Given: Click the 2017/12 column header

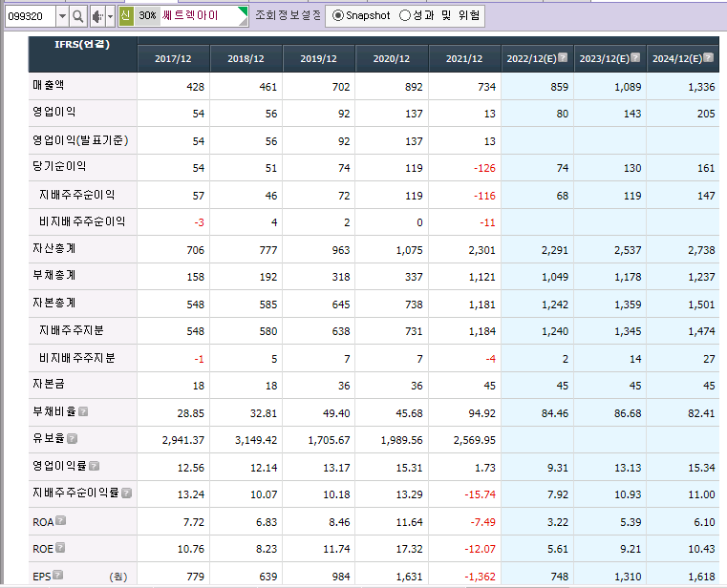Looking at the screenshot, I should pos(173,59).
